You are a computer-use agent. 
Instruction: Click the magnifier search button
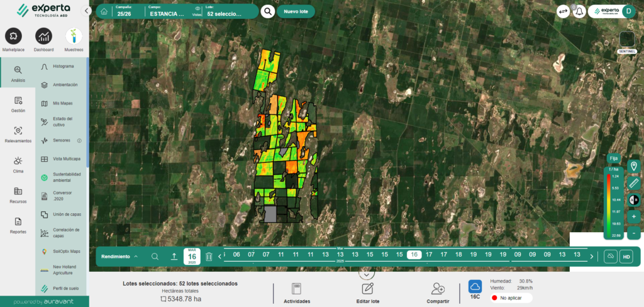click(267, 11)
